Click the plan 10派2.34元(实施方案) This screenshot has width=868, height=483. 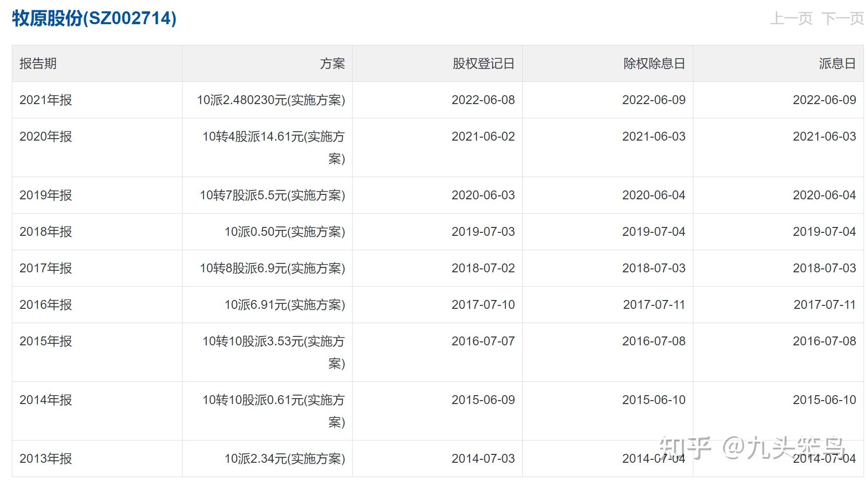[x=285, y=459]
